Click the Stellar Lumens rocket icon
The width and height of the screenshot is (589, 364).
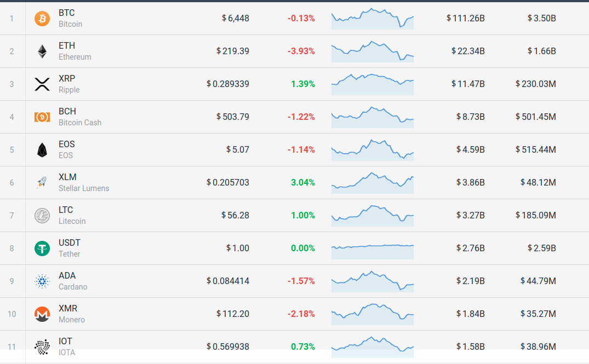coord(42,183)
